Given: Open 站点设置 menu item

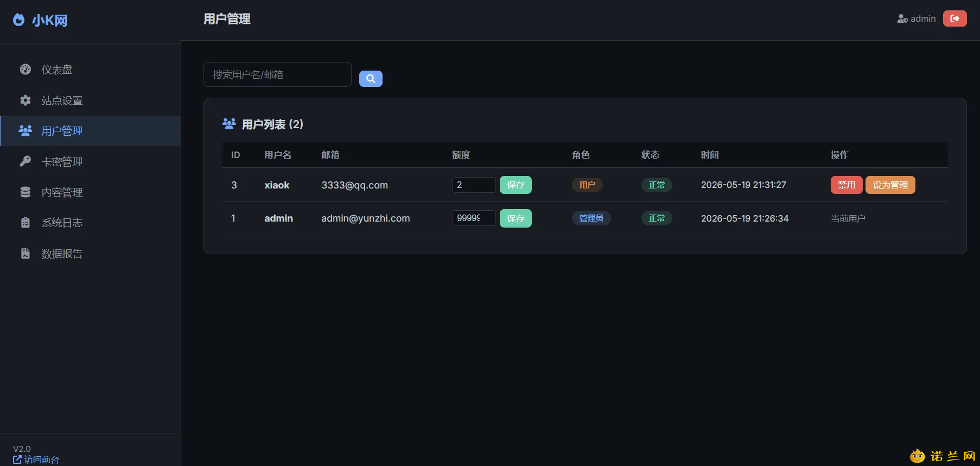Looking at the screenshot, I should click(x=91, y=100).
